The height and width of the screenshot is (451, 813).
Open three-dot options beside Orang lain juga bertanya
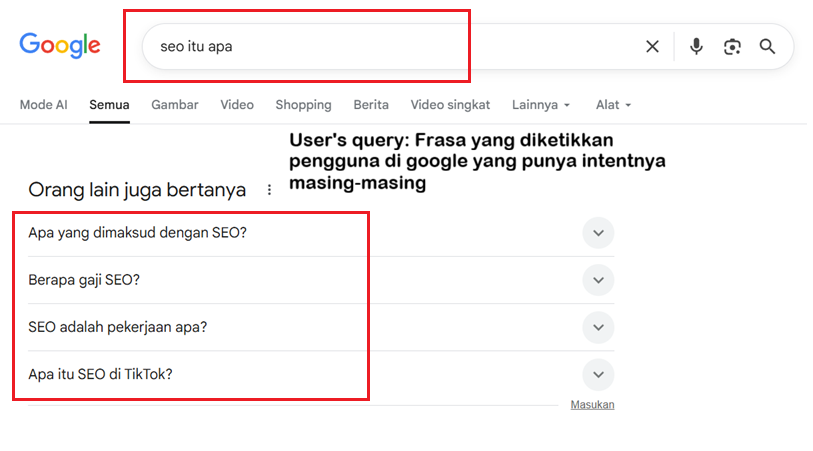point(269,190)
